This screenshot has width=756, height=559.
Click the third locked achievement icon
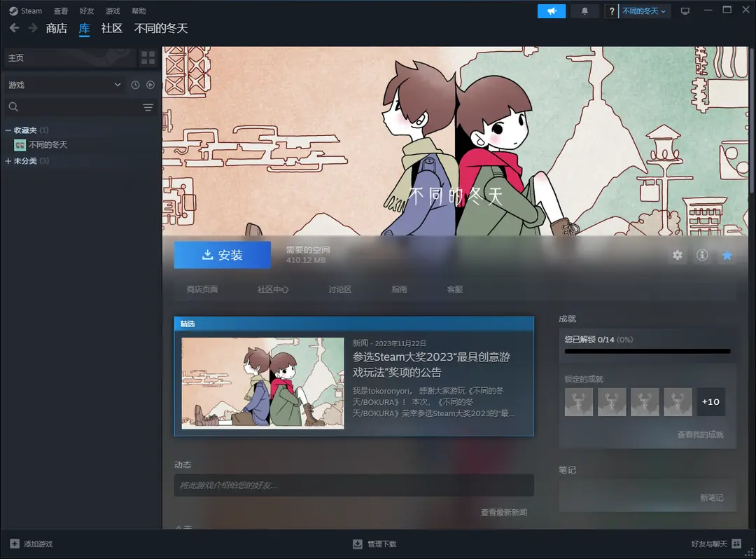click(x=645, y=402)
